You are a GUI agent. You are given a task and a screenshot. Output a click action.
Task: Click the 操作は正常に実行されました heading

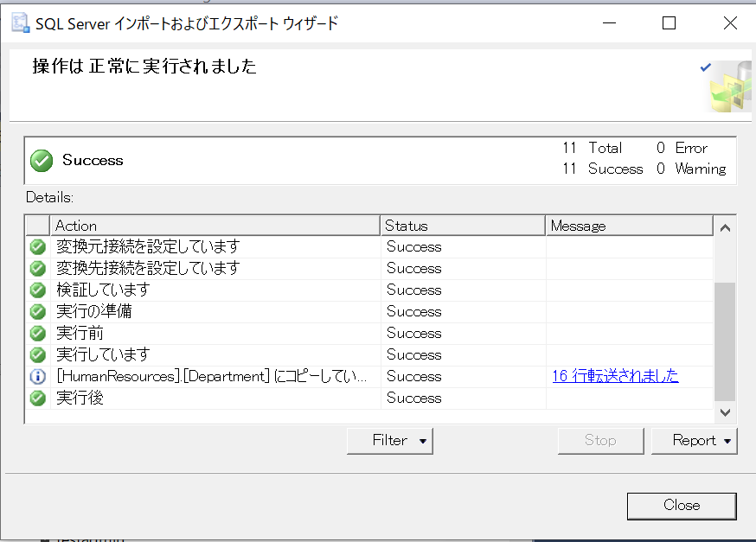tap(144, 67)
